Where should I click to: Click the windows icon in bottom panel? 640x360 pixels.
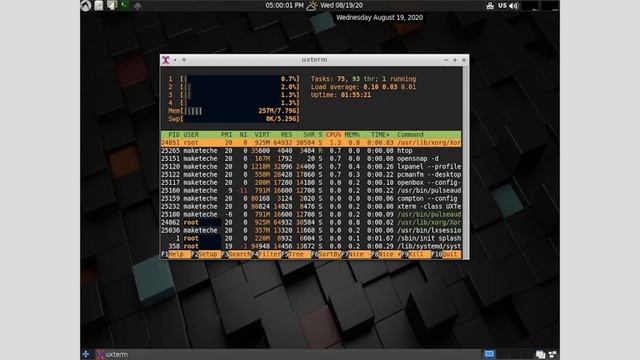pos(540,354)
